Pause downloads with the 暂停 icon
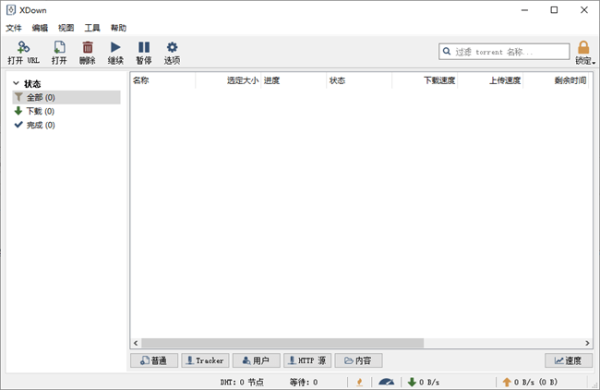 [x=144, y=53]
